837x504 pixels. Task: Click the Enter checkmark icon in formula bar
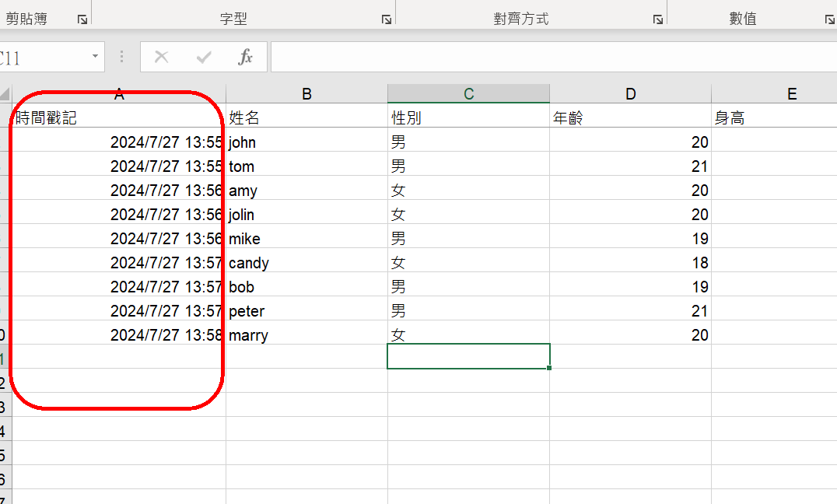coord(204,57)
